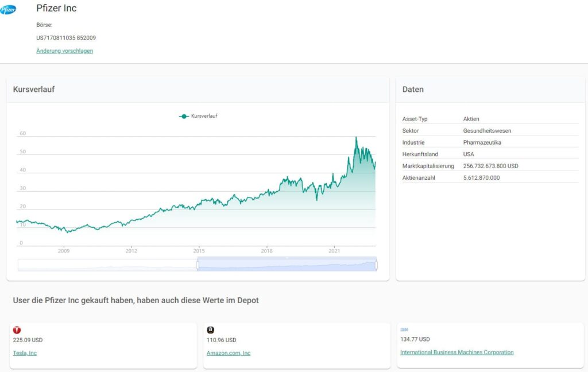Select the 'Pharmazeutika' industry value
This screenshot has height=372, width=588.
[482, 142]
